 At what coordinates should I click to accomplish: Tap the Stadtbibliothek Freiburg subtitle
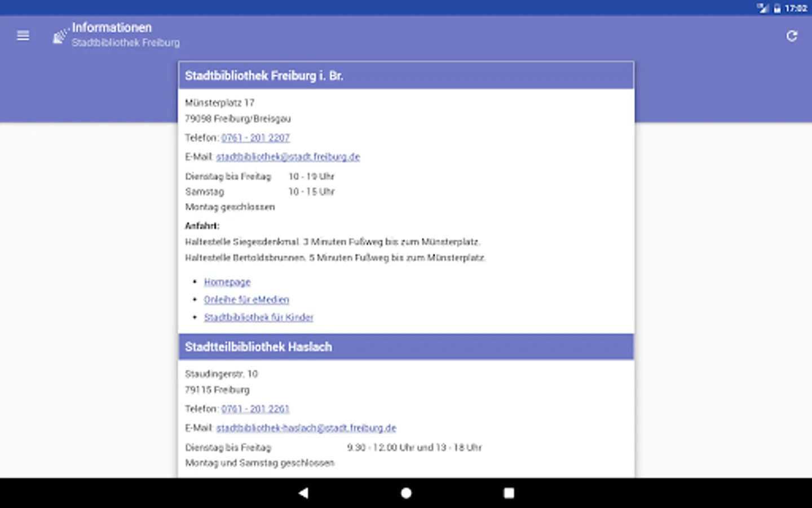point(126,43)
